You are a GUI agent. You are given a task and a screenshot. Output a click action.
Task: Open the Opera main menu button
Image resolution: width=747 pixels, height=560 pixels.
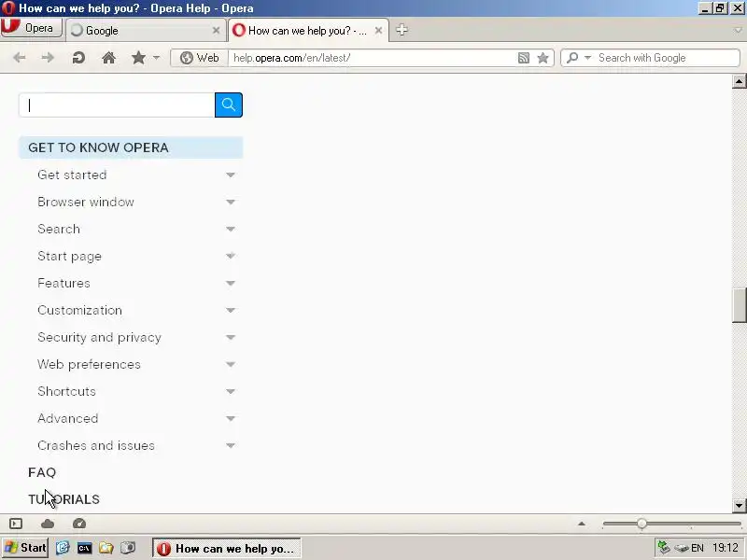[x=32, y=28]
